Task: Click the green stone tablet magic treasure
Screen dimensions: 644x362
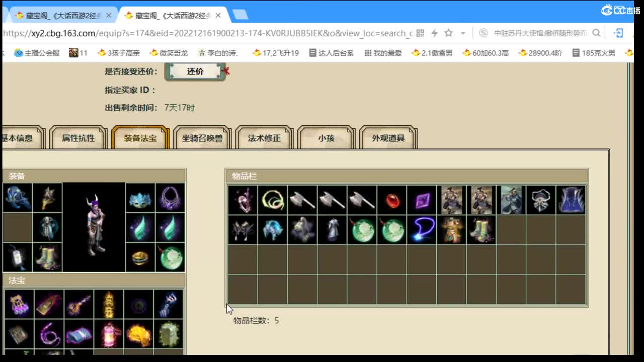Action: pyautogui.click(x=169, y=334)
